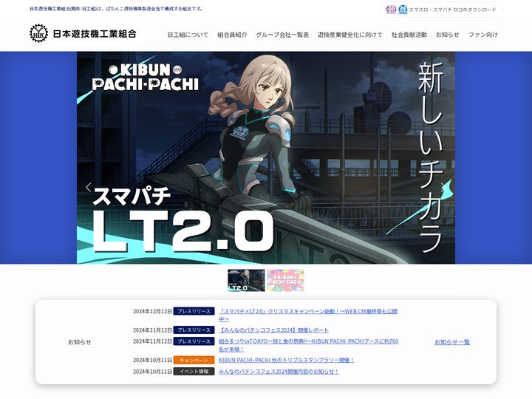
Task: Open 秋のトリプルスタンプラリー開催 link
Action: point(287,360)
